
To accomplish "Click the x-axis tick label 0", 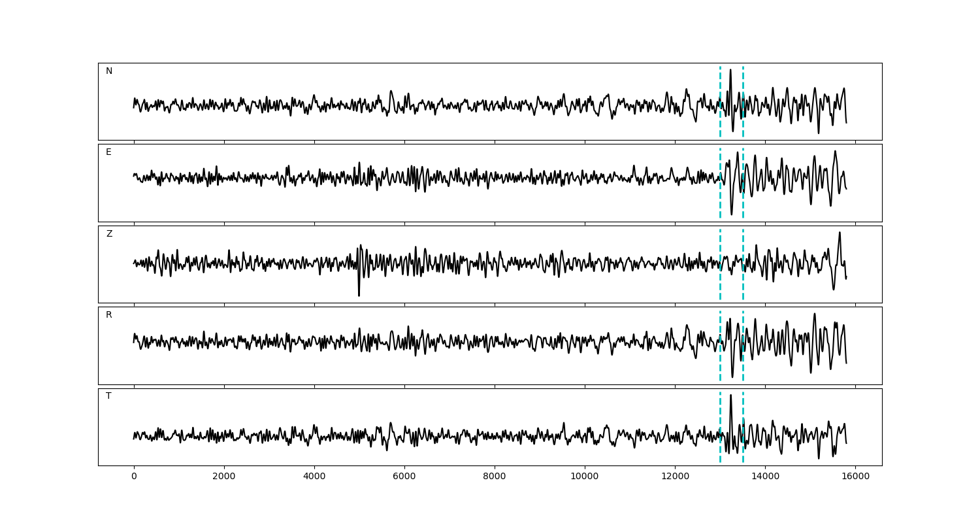I will (134, 477).
